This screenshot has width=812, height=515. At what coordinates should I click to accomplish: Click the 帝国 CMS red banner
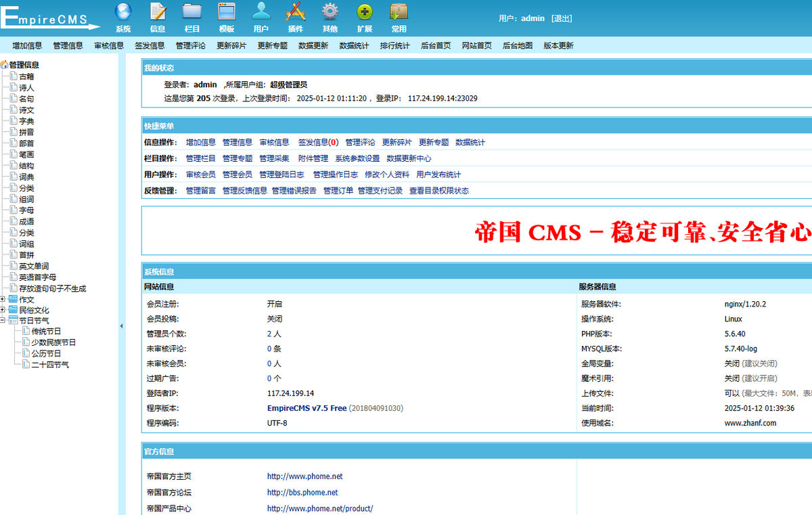[x=643, y=232]
